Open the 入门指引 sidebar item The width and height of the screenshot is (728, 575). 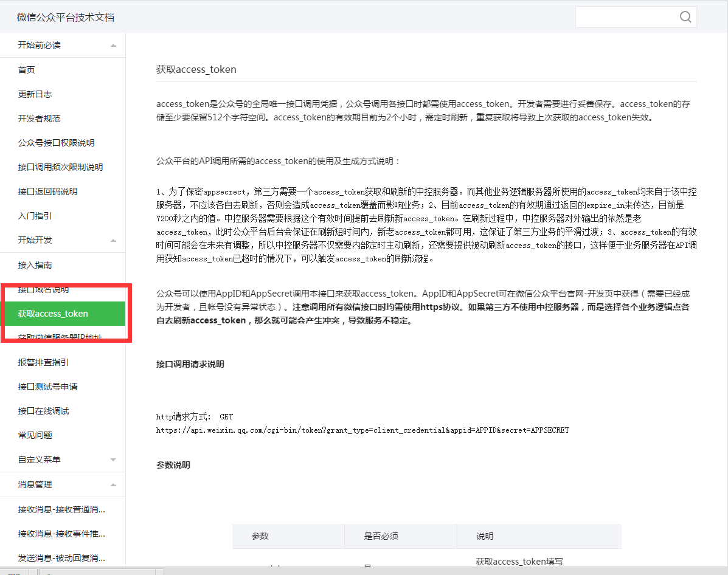click(x=35, y=216)
